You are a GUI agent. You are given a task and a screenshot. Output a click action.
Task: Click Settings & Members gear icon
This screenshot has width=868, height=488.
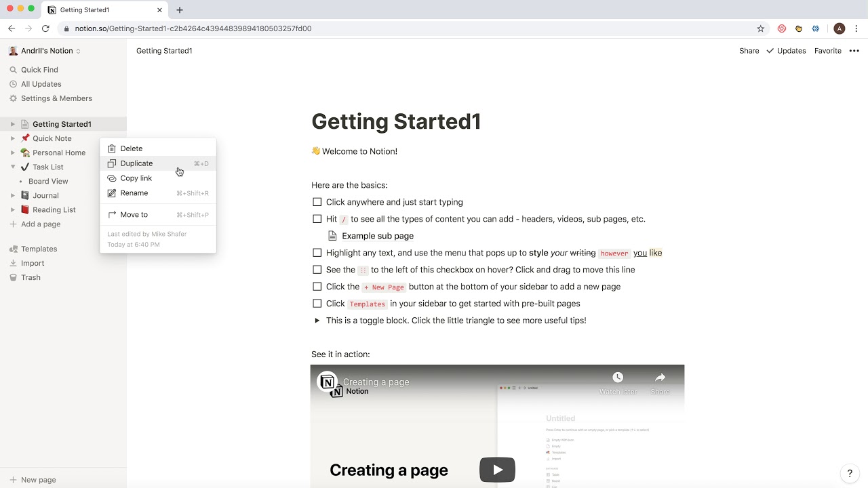tap(13, 98)
